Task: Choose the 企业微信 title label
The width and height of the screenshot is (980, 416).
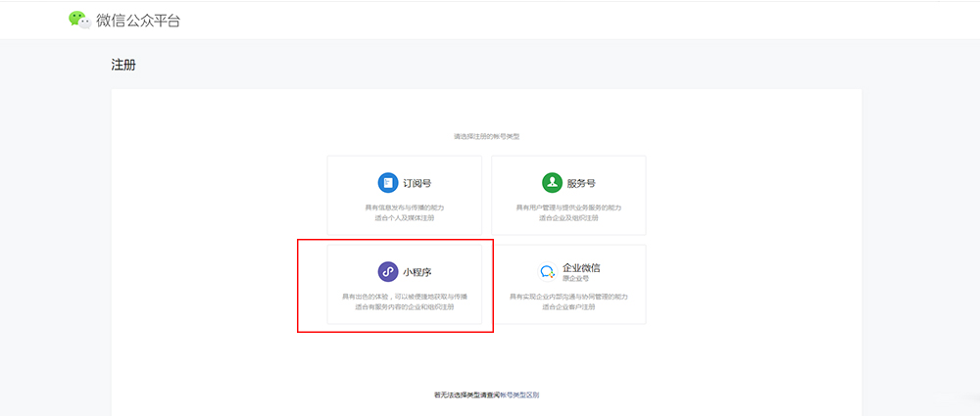Action: (x=581, y=267)
